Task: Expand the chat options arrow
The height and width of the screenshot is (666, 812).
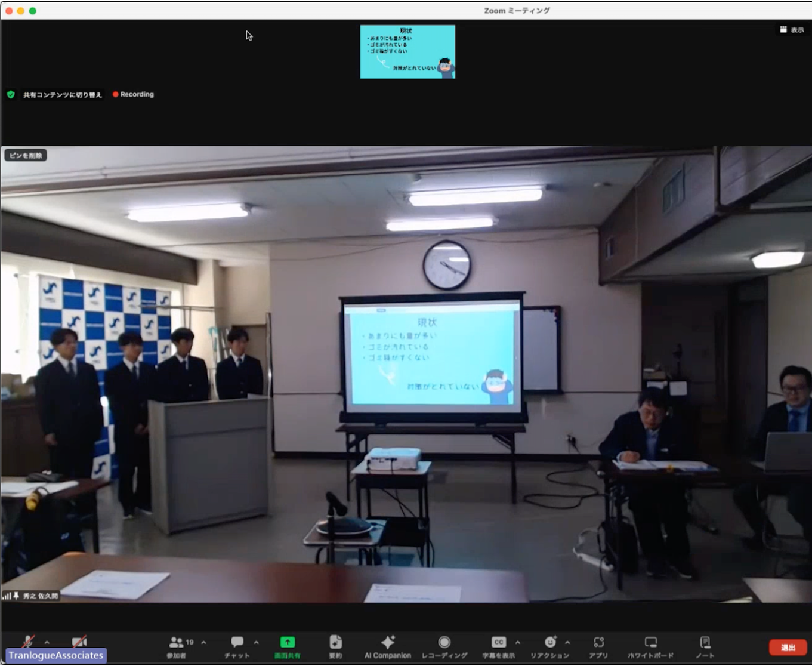Action: click(x=256, y=643)
